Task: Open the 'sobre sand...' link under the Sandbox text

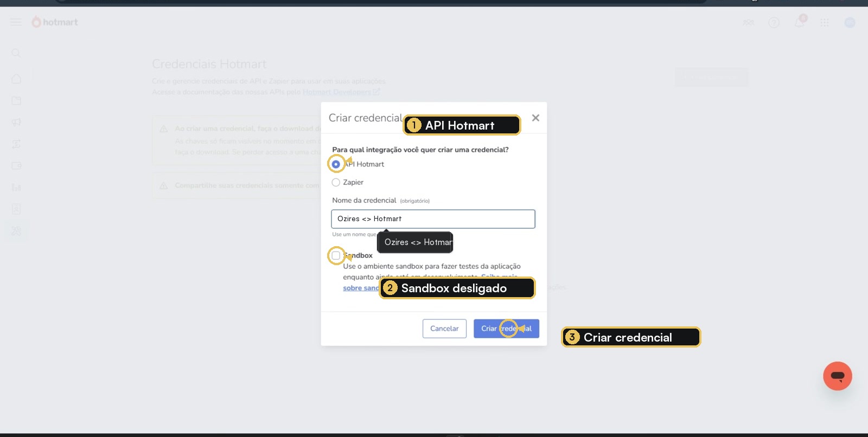Action: [x=361, y=288]
